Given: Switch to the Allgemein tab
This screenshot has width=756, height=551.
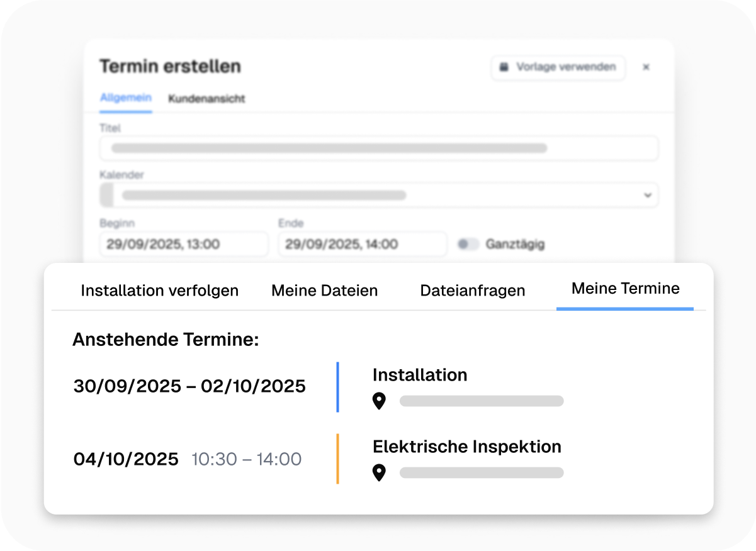Looking at the screenshot, I should pos(126,98).
